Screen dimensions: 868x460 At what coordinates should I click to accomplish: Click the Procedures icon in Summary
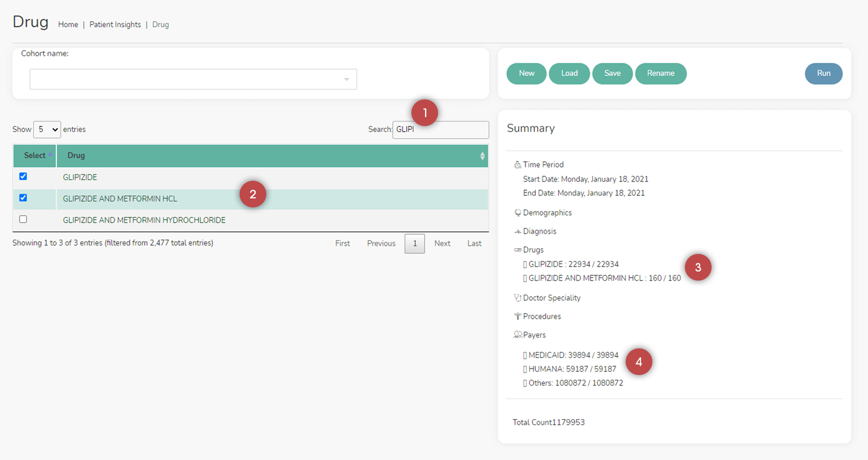point(517,316)
